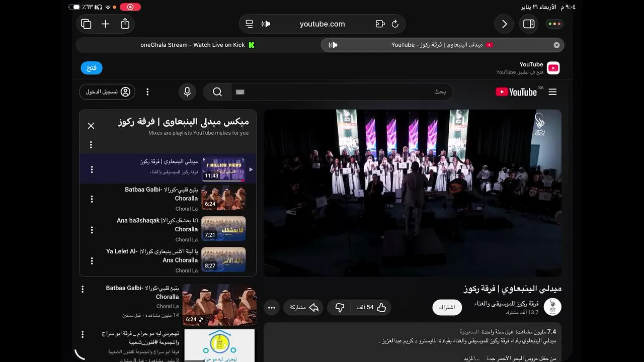Image resolution: width=644 pixels, height=362 pixels.
Task: Open more actions ellipsis under video
Action: pos(272,307)
